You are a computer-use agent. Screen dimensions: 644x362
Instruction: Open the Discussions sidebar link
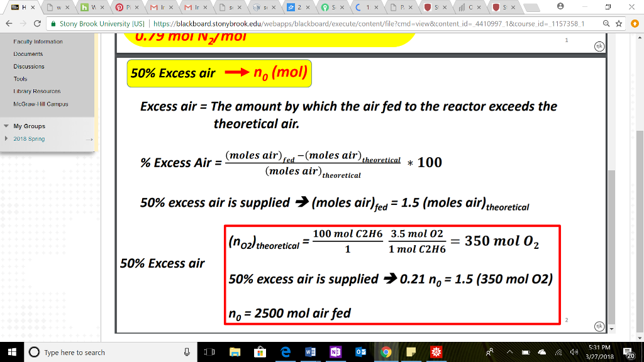(x=29, y=67)
